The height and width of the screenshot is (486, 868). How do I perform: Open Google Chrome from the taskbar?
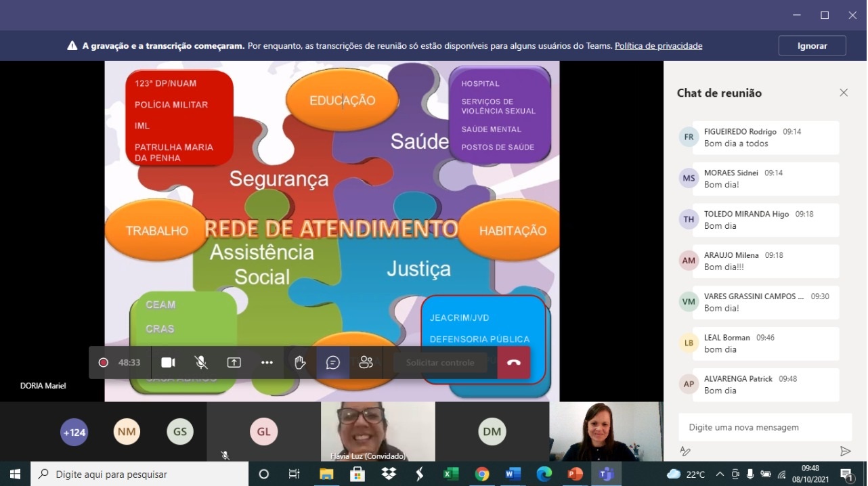[482, 474]
